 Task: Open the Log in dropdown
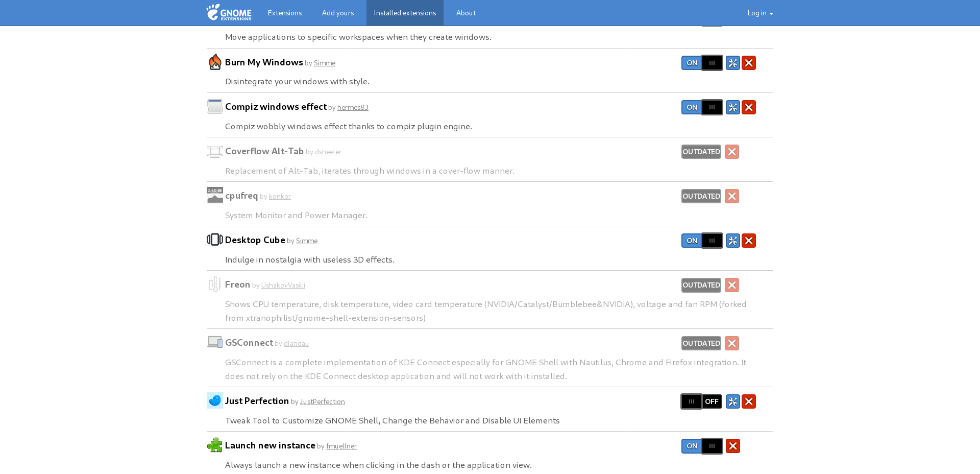(759, 13)
